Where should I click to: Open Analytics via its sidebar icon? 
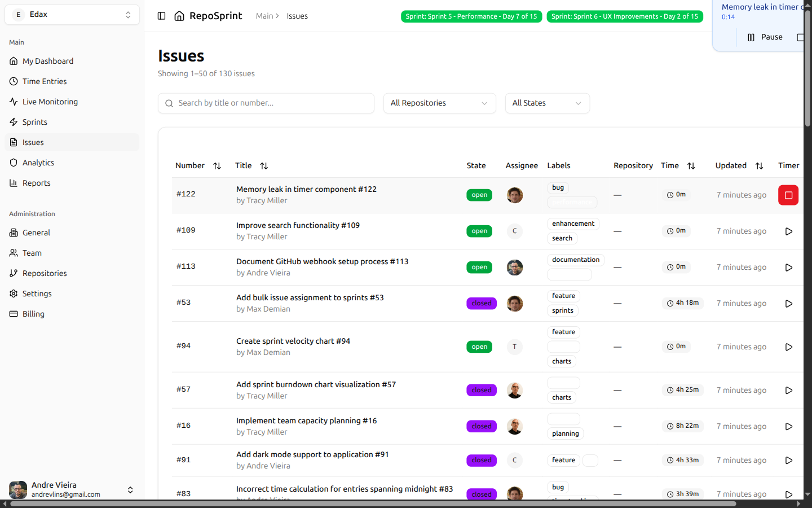point(12,163)
